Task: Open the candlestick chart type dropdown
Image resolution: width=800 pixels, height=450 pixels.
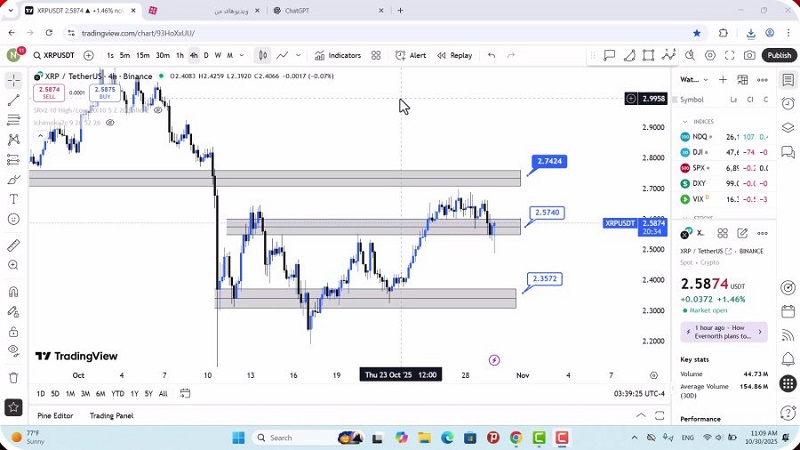Action: pos(262,56)
